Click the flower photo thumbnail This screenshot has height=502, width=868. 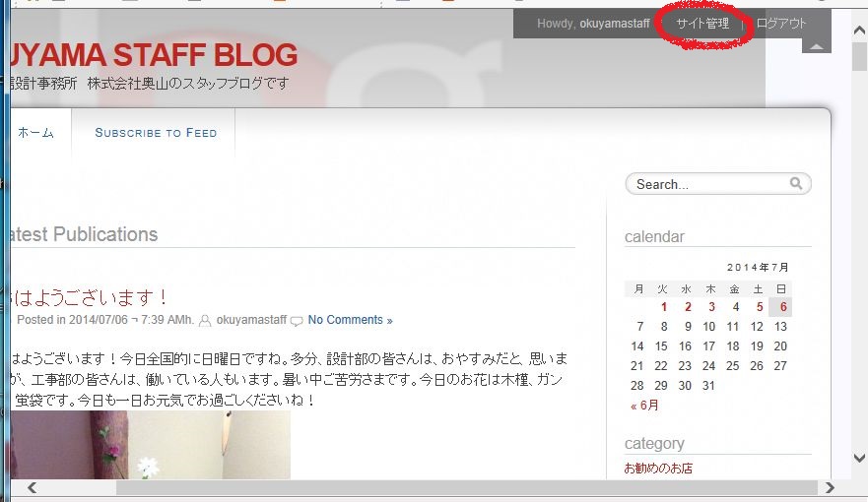click(150, 445)
